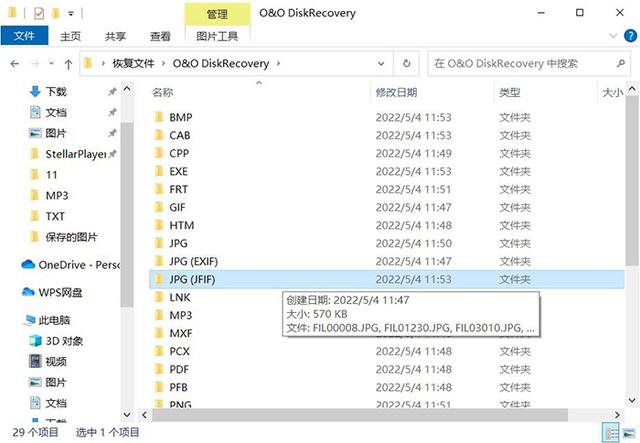This screenshot has width=640, height=443.
Task: Sort by the 修改日期 column header
Action: 396,93
